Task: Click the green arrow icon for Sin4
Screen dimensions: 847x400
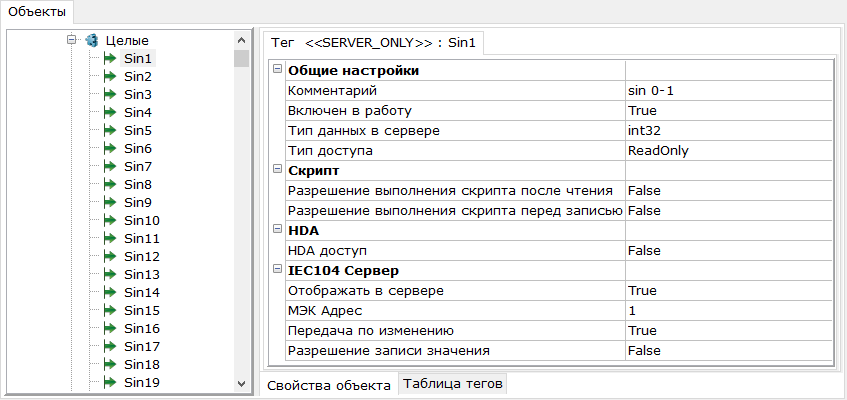Action: click(x=110, y=112)
